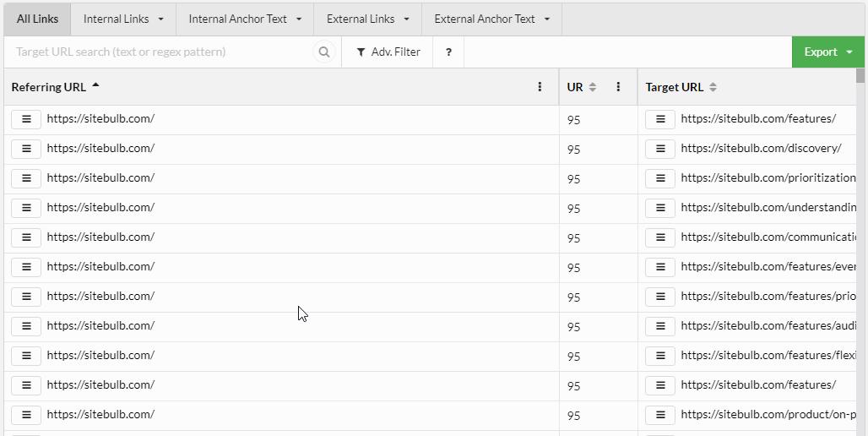
Task: Open referring URL menu in the features/flexi row
Action: pos(26,356)
